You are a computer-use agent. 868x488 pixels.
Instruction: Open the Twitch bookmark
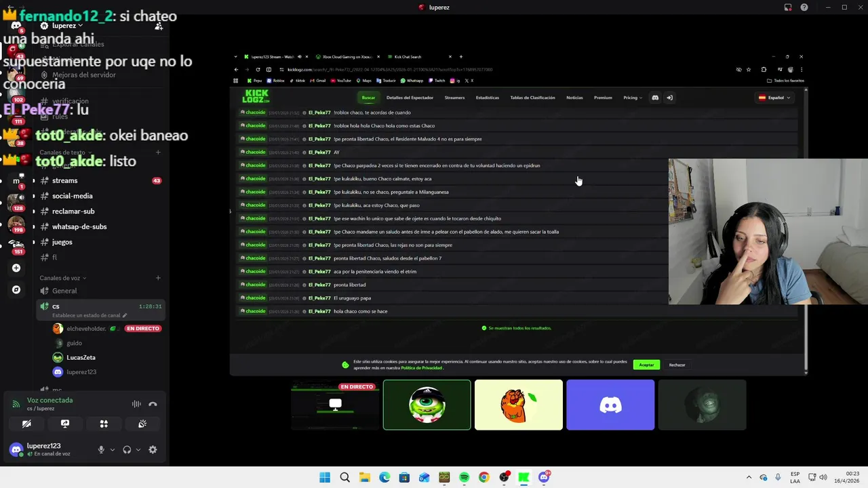[x=437, y=81]
